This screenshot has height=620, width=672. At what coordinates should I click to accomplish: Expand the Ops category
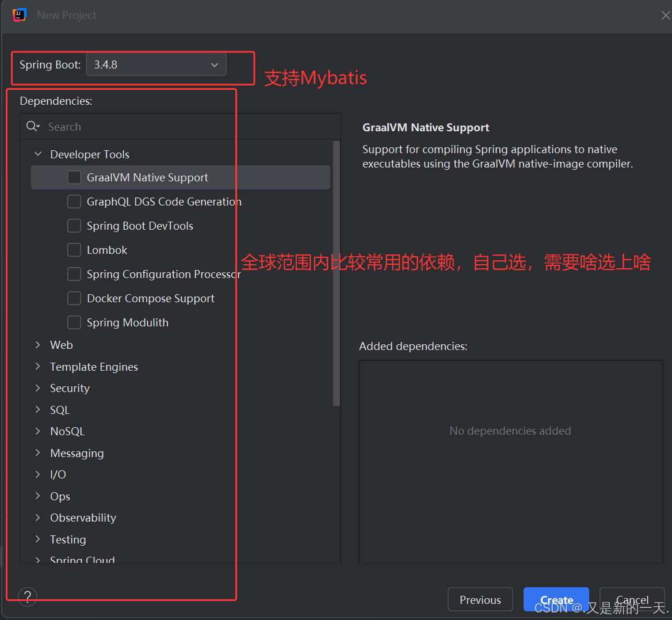point(38,496)
